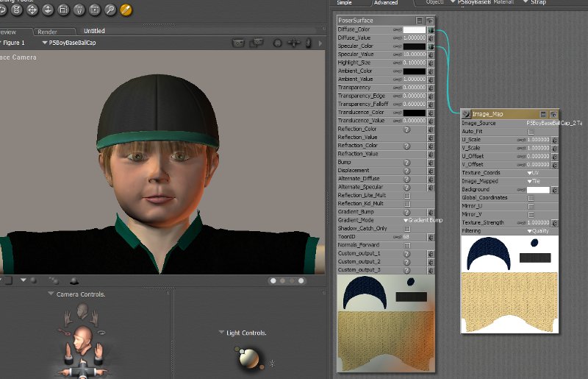The image size is (588, 379).
Task: Click Diffuse_Color input plug icon
Action: pos(431,29)
